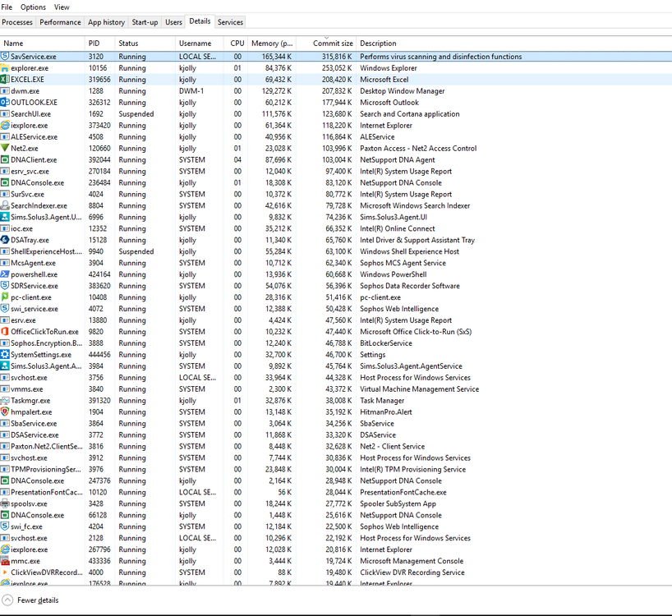Click the explorer.exe folder icon

pyautogui.click(x=5, y=68)
